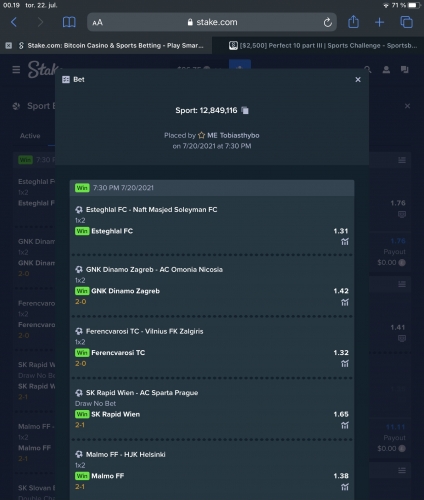Image resolution: width=424 pixels, height=500 pixels.
Task: Go back to previous page
Action: click(x=14, y=22)
